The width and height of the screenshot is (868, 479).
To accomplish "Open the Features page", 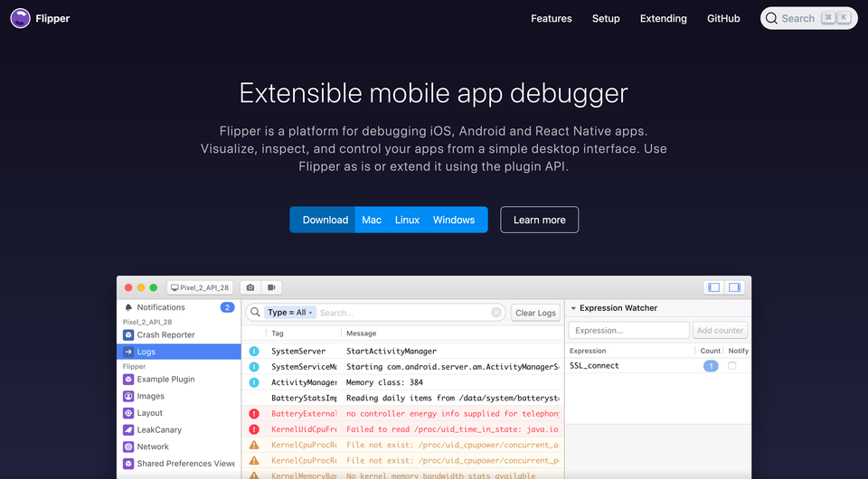I will coord(551,18).
